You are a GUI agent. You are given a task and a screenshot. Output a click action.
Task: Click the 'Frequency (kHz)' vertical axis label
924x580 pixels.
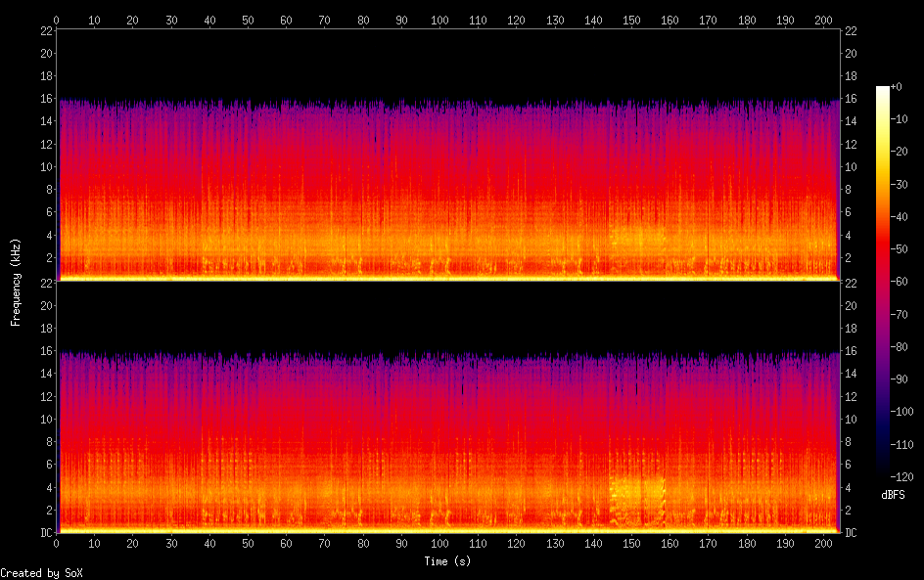coord(16,281)
